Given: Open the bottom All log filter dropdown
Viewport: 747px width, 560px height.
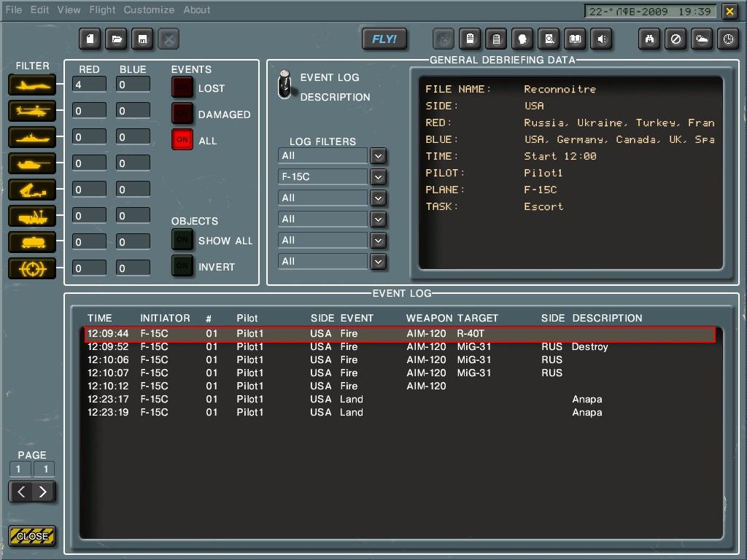Looking at the screenshot, I should pos(378,261).
